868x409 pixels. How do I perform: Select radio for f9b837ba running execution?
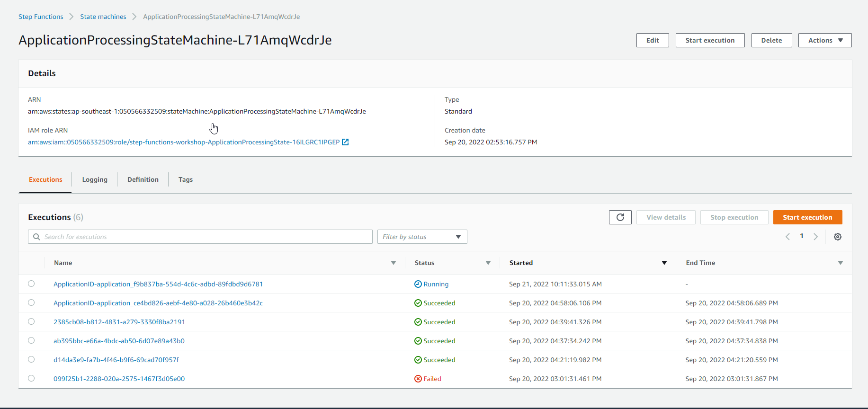[31, 284]
